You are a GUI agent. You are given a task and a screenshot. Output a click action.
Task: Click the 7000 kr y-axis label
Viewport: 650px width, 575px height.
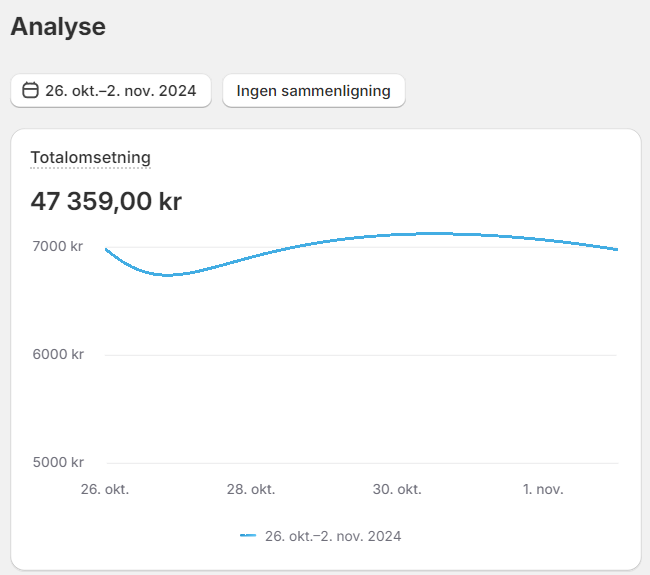[x=58, y=246]
